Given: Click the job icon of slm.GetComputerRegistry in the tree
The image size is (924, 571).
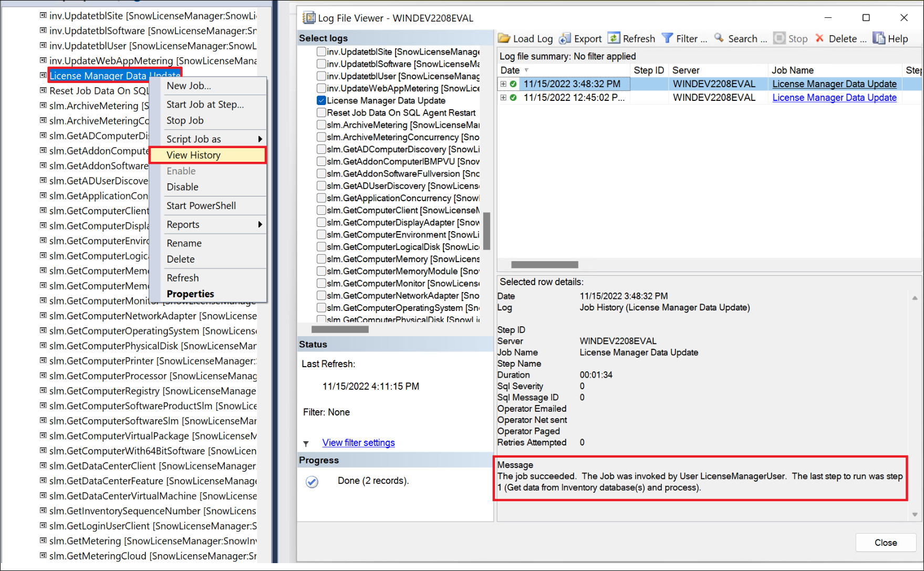Looking at the screenshot, I should (x=43, y=390).
